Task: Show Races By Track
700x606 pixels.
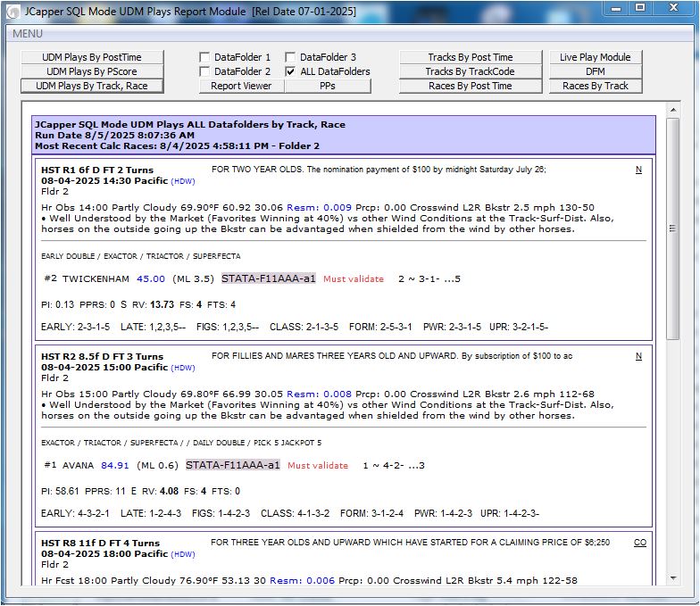Action: click(x=596, y=86)
